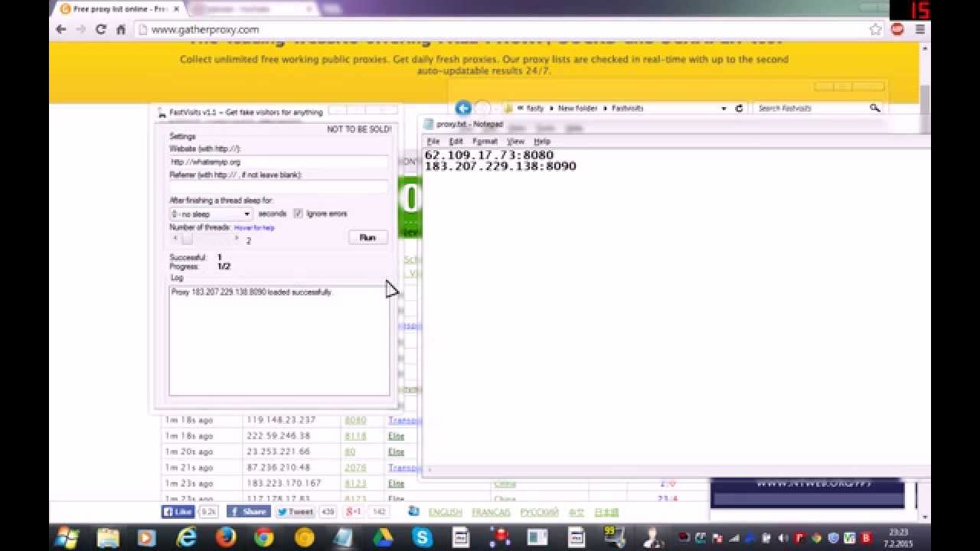The height and width of the screenshot is (551, 980).
Task: Open the Windows Start button
Action: tap(67, 537)
